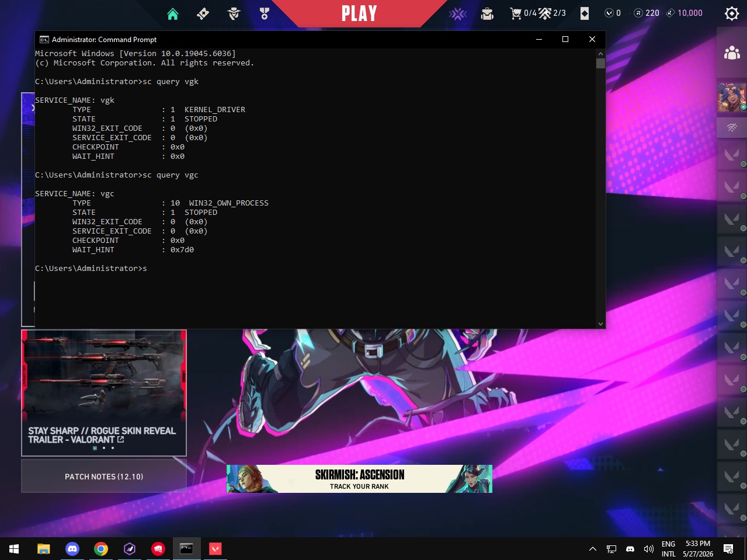Open the card icon next to 2/3
The image size is (747, 560).
tap(585, 13)
